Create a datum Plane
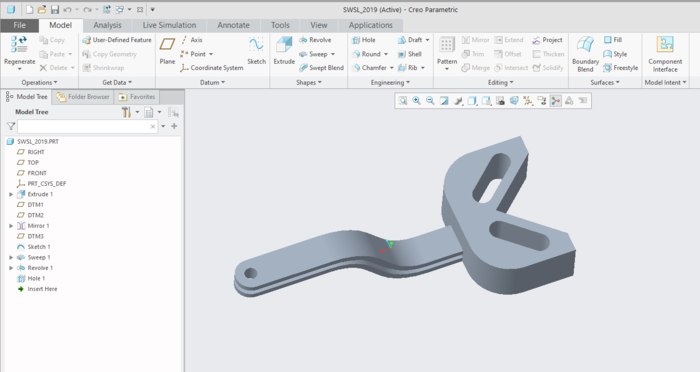This screenshot has width=700, height=372. coord(167,51)
